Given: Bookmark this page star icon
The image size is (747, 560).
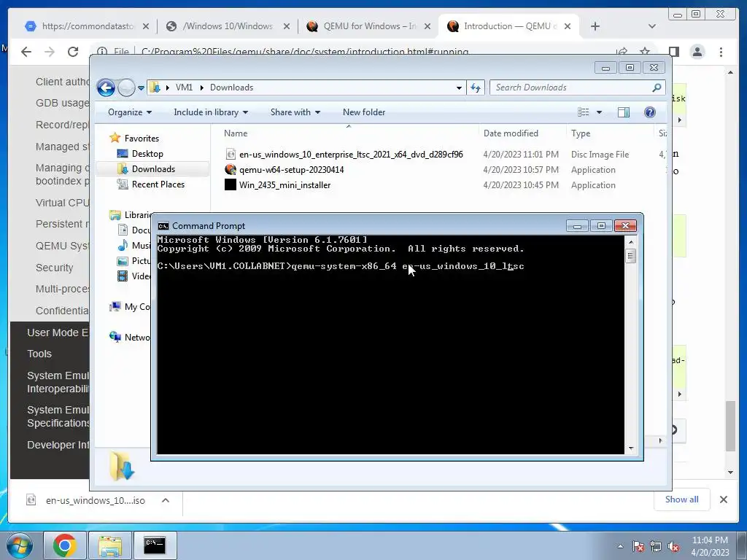Looking at the screenshot, I should pyautogui.click(x=645, y=52).
